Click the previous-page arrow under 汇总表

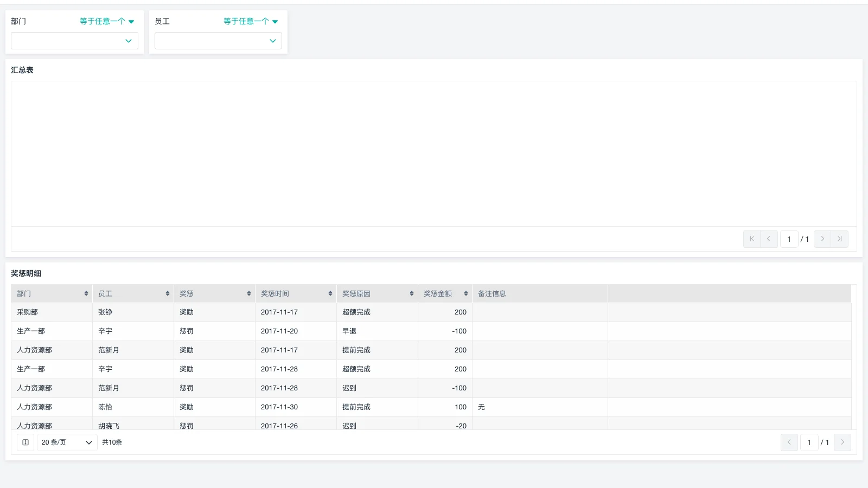769,239
